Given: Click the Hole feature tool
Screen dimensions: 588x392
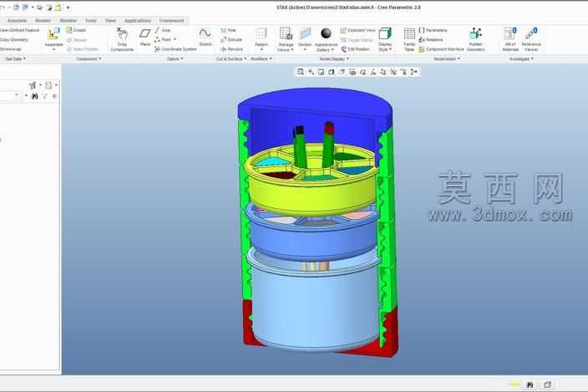Looking at the screenshot, I should click(x=228, y=30).
